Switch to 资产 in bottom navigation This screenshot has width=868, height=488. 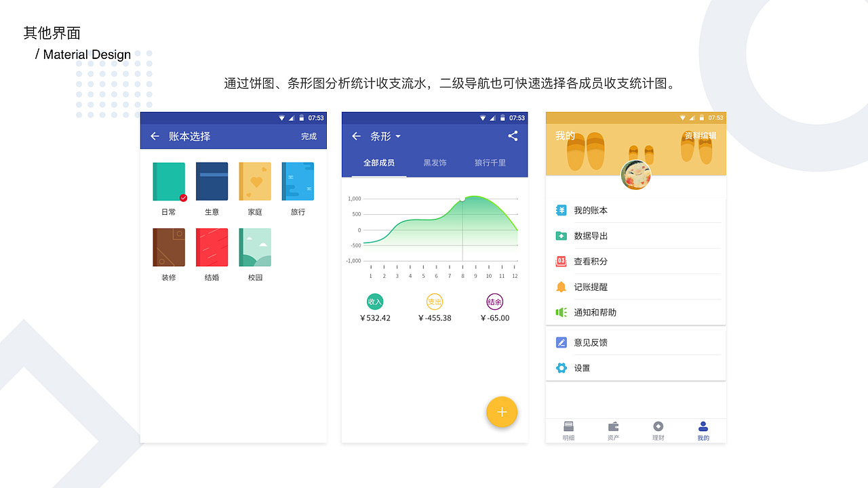pos(613,431)
